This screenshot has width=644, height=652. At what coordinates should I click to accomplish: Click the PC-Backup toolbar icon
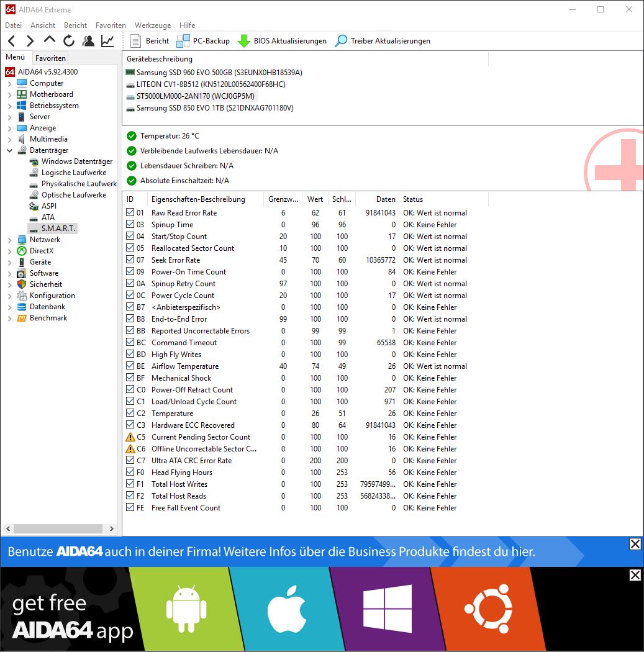click(x=183, y=41)
